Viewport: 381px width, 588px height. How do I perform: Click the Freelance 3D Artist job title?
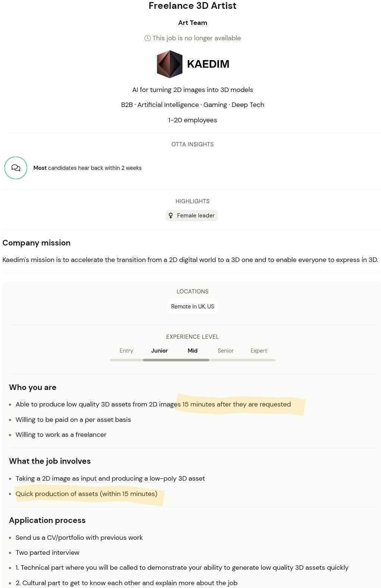click(192, 6)
